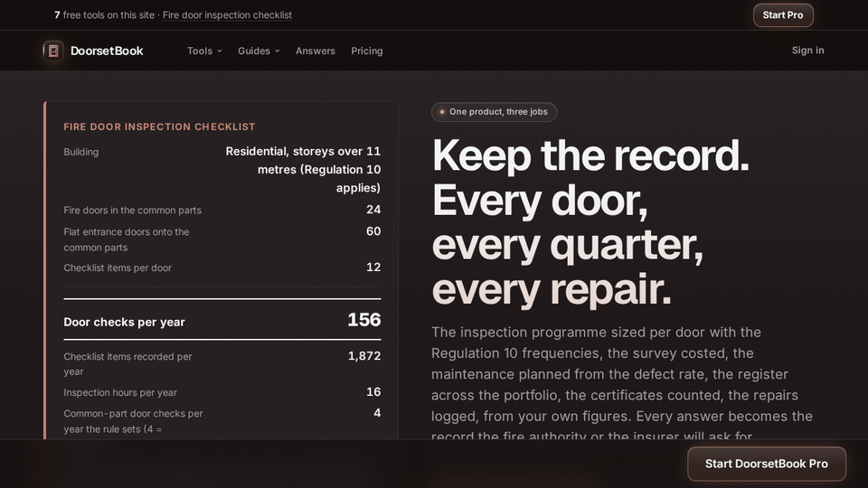Click the Building value 'Residential, storeys over 11 metres'
Viewport: 868px width, 488px height.
coord(303,169)
